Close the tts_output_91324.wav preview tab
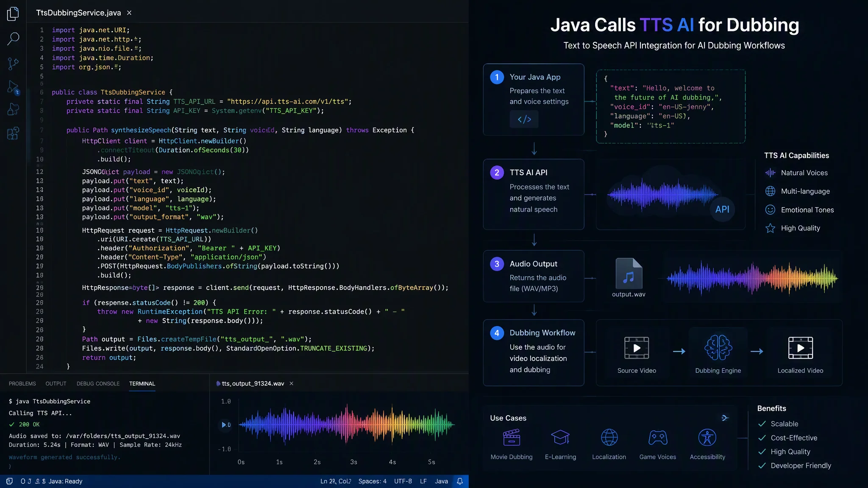 tap(291, 383)
